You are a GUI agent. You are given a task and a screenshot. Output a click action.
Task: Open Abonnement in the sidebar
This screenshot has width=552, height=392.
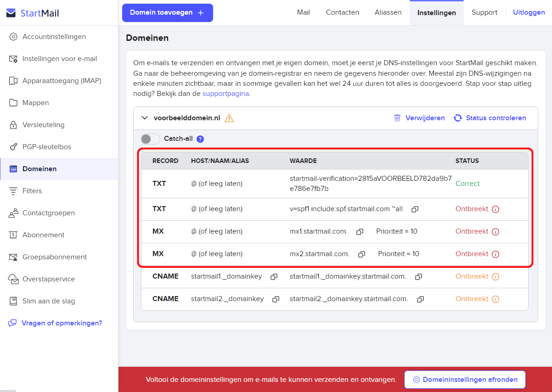pos(59,235)
